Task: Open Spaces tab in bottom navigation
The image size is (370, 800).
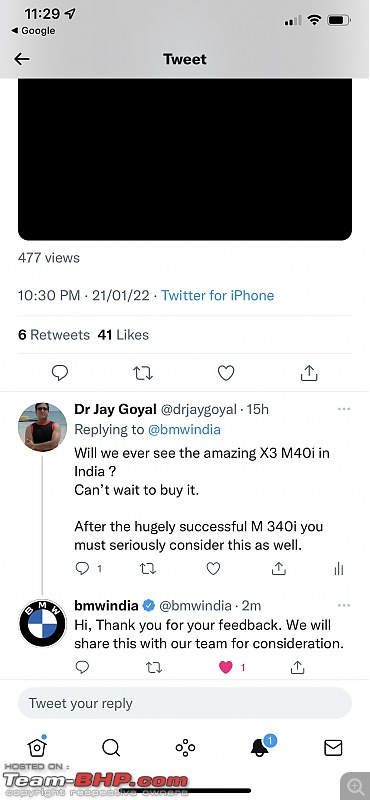Action: [x=185, y=748]
